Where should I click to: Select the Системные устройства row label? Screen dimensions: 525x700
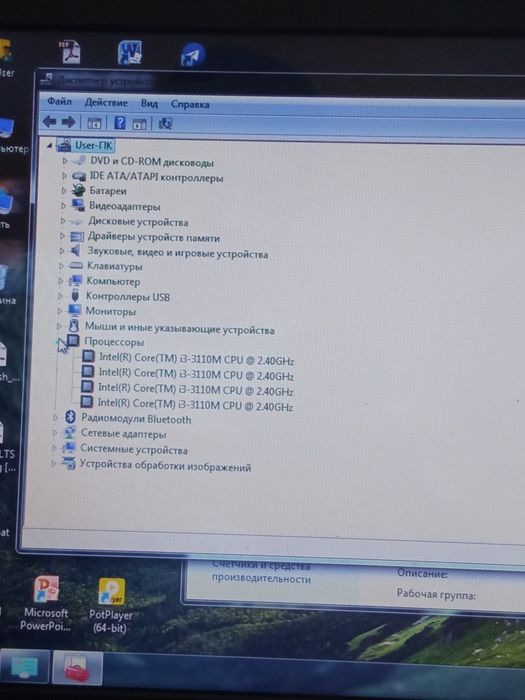point(134,449)
